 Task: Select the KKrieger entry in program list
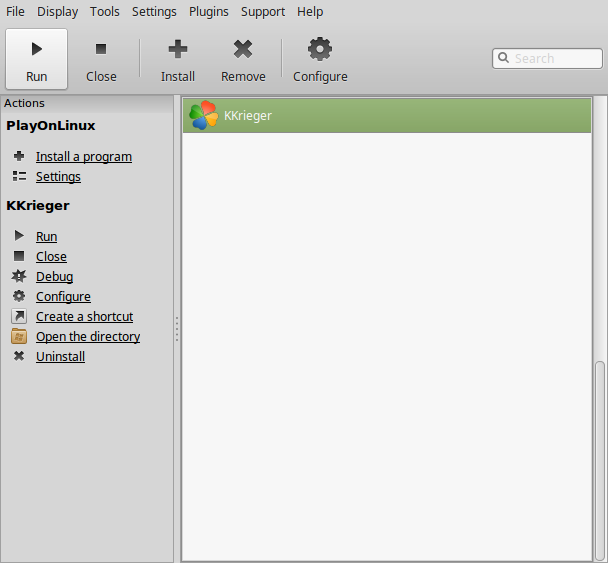point(387,116)
